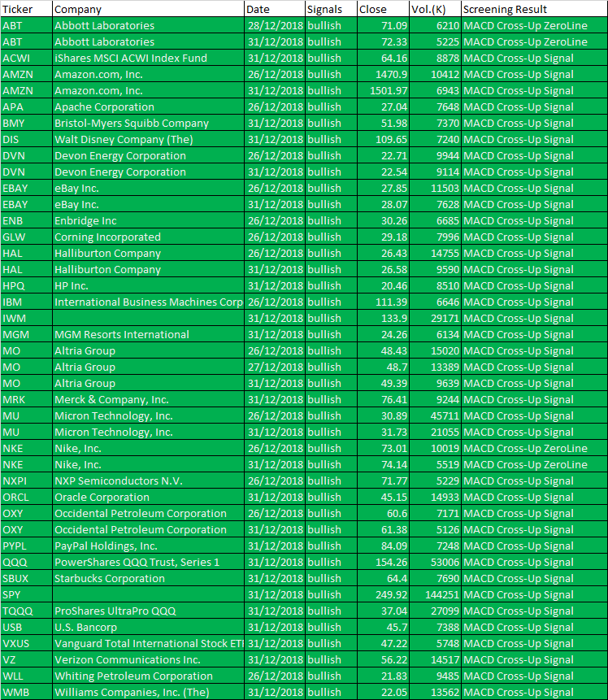The image size is (608, 700).
Task: Select volume 144251 cell
Action: point(435,594)
